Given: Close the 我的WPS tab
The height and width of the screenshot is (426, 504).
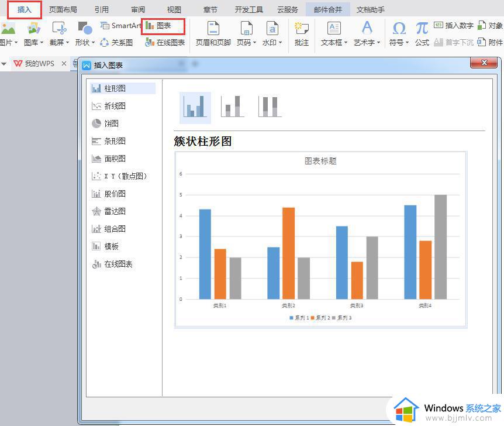Looking at the screenshot, I should [x=64, y=63].
